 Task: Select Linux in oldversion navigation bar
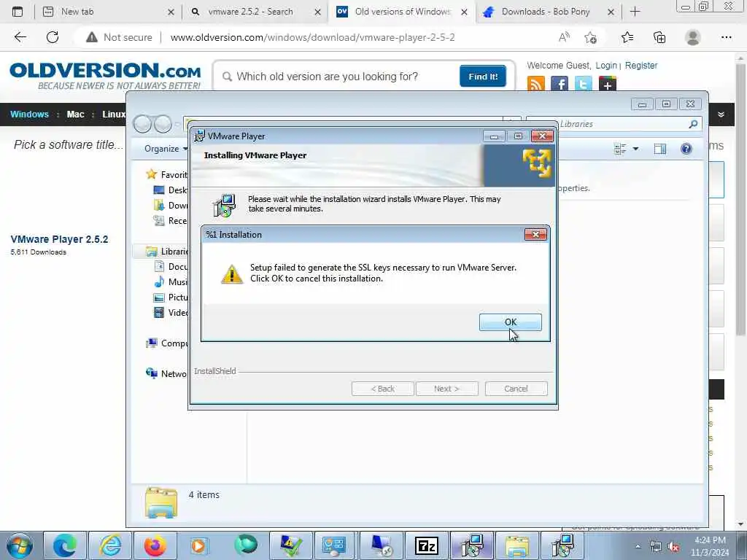pos(114,114)
